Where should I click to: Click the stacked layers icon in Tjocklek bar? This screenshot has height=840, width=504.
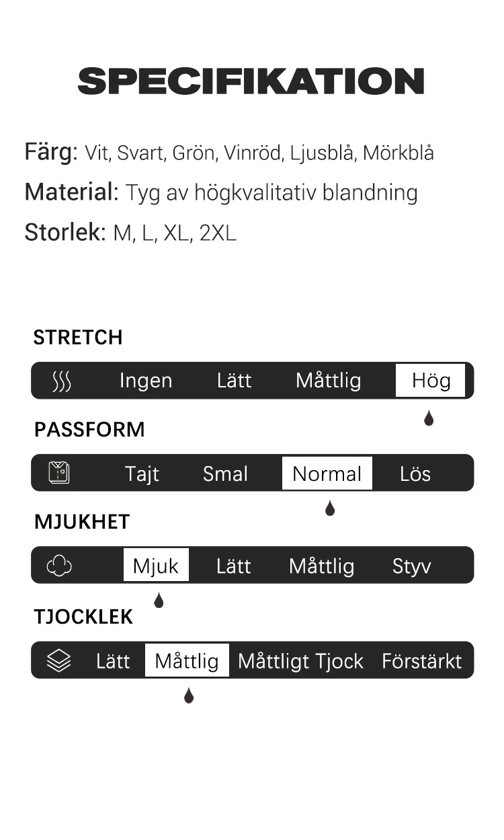[x=59, y=660]
